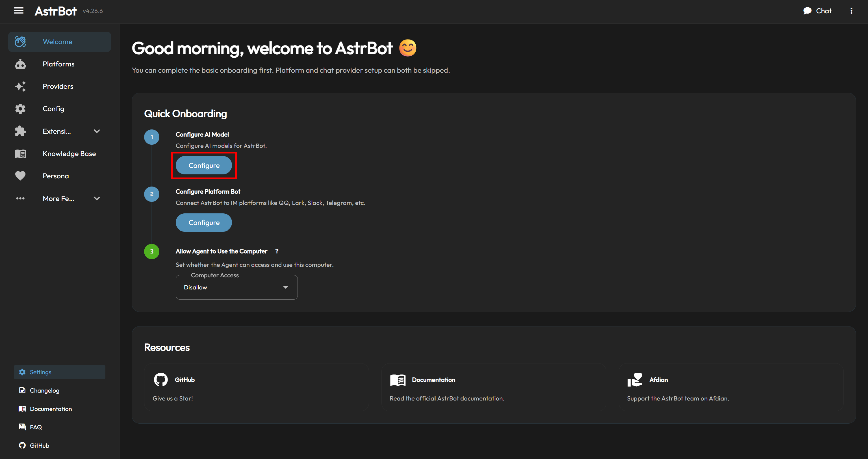Click the 'Resources' heading
The image size is (868, 459).
coord(167,347)
